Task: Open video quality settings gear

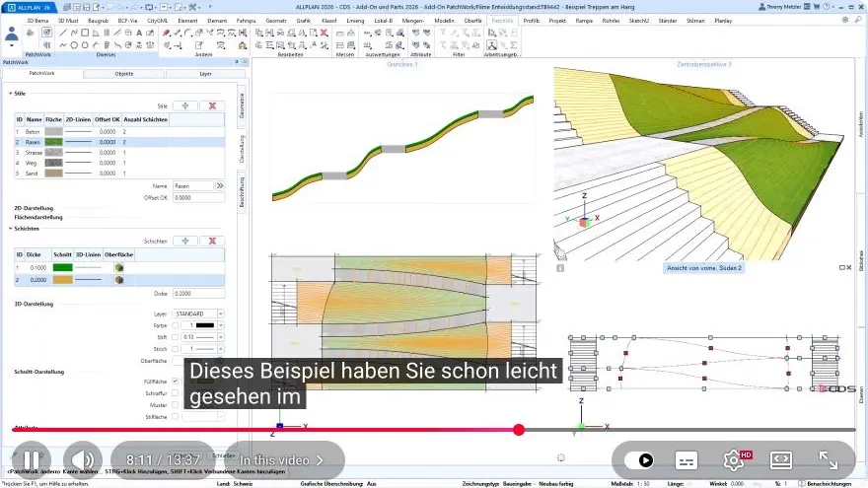Action: point(734,460)
